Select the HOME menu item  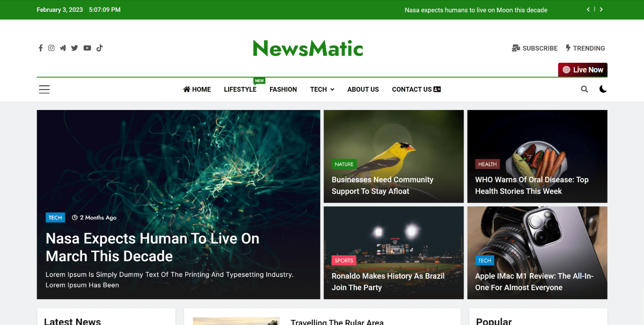[196, 89]
